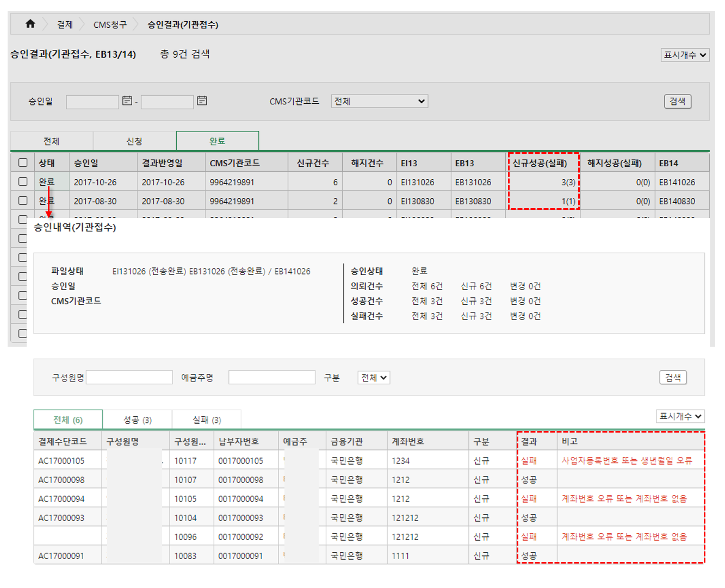Select 납부번호 0017000092
Image resolution: width=725 pixels, height=588 pixels.
[240, 537]
